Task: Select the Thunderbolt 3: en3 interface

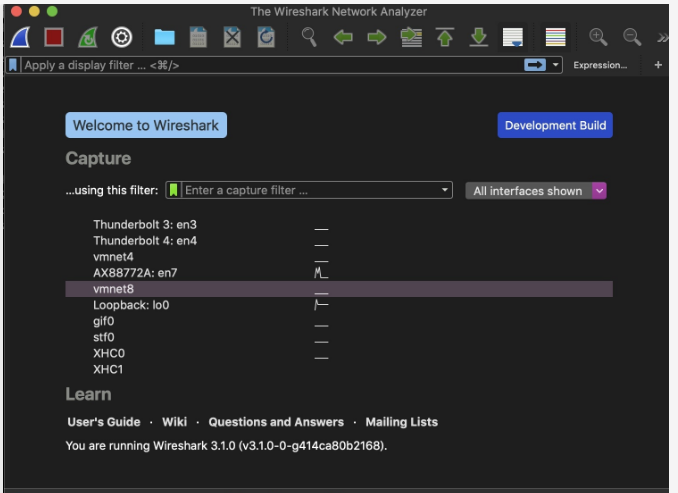Action: (x=145, y=225)
